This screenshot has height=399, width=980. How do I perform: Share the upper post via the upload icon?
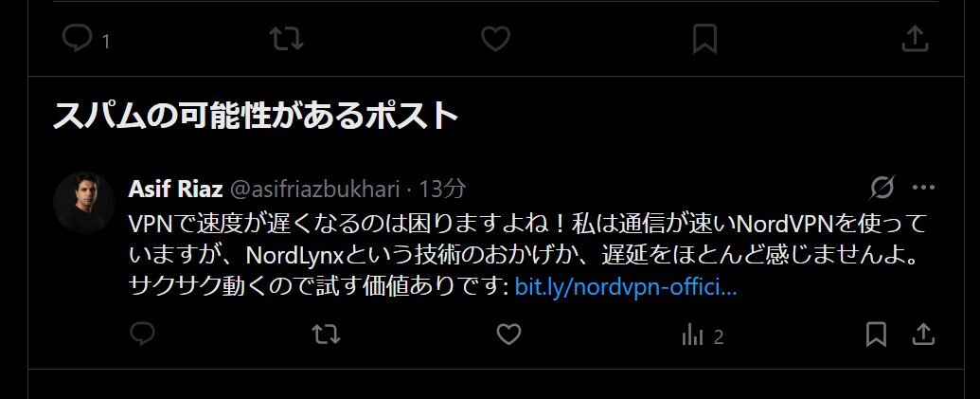pos(915,40)
